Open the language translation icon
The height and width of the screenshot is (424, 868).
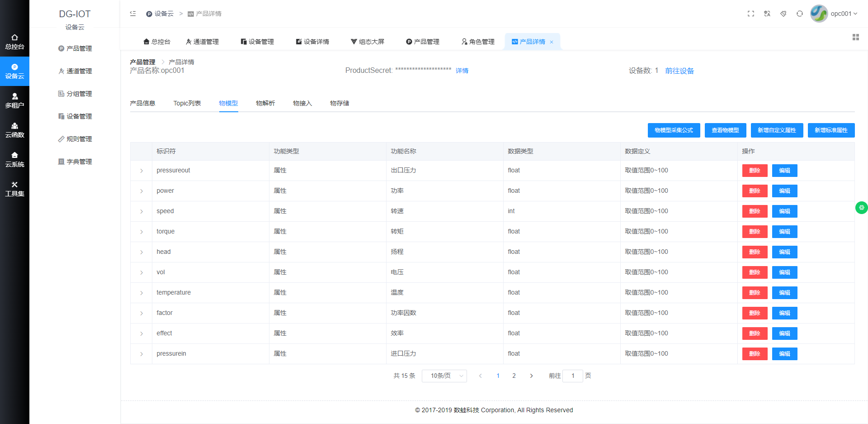coord(767,14)
